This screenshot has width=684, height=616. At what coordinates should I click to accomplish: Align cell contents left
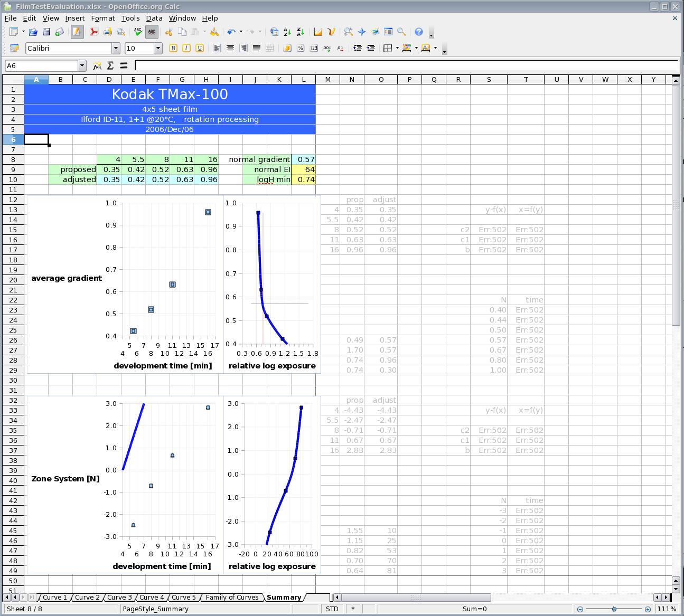(x=217, y=48)
